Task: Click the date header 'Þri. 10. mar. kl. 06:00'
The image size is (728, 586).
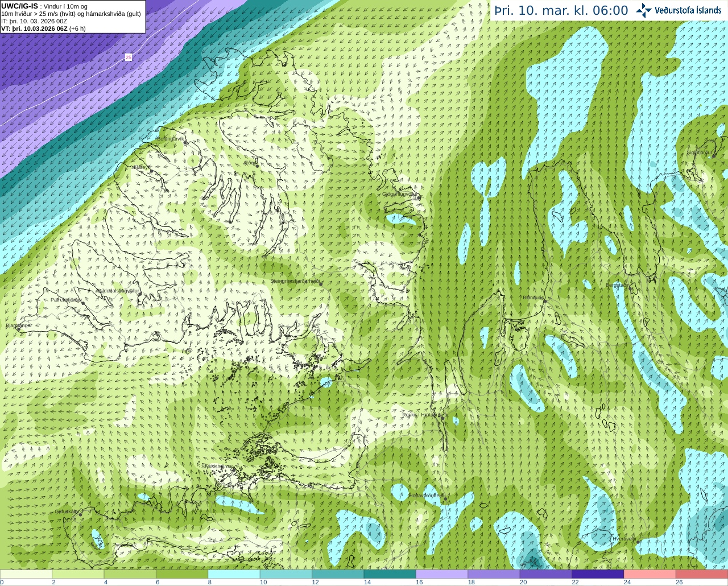Action: [x=561, y=11]
